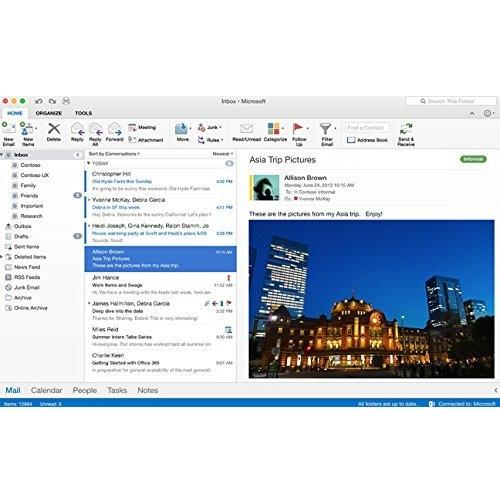Expand the James Hamilton conversation thread
Viewport: 500px width, 500px height.
89,303
